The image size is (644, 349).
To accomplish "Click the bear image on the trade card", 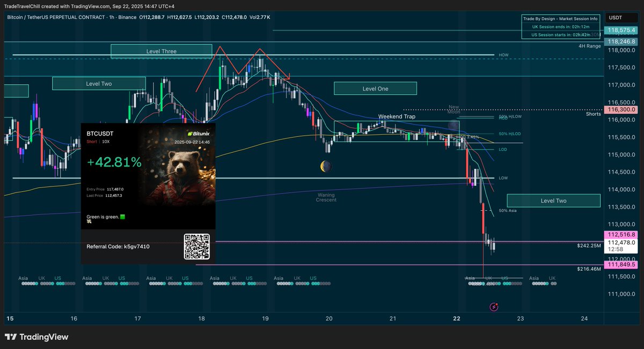I will pos(180,174).
